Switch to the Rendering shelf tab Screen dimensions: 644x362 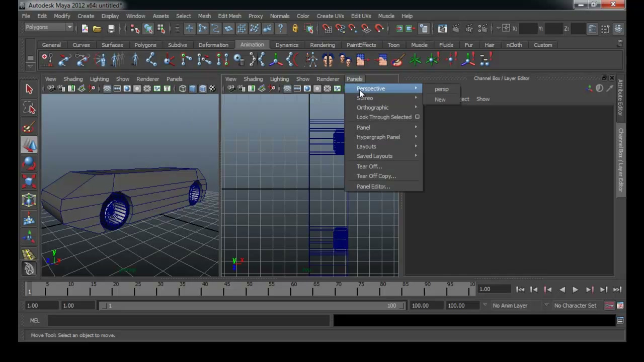(322, 45)
